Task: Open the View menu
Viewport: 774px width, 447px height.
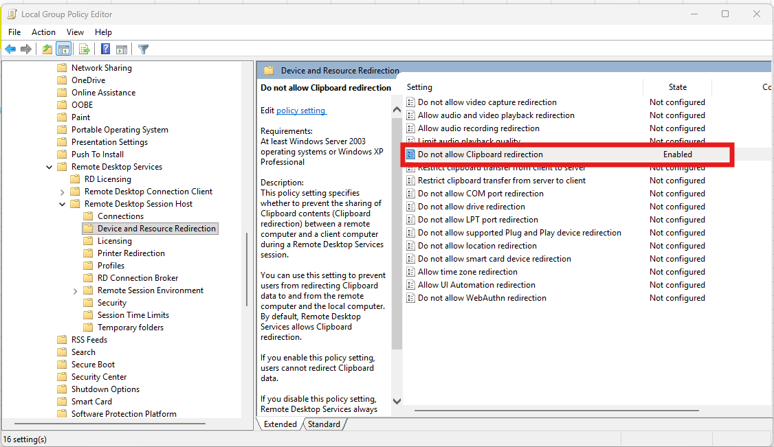Action: (75, 32)
